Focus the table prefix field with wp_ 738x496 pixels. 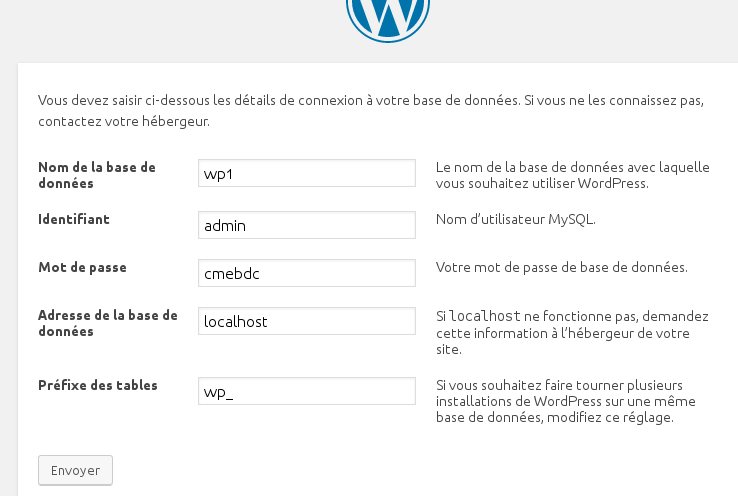click(x=307, y=391)
